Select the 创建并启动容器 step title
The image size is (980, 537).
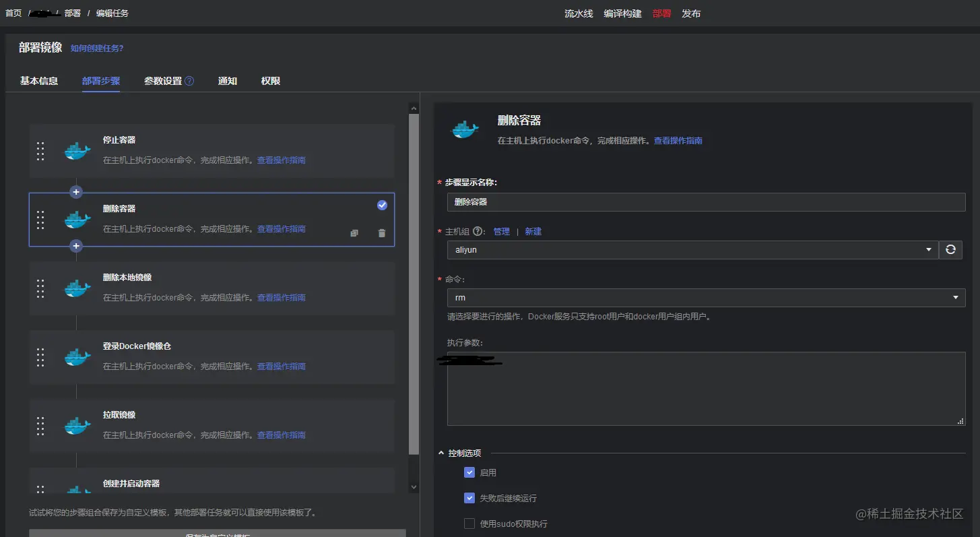[131, 484]
